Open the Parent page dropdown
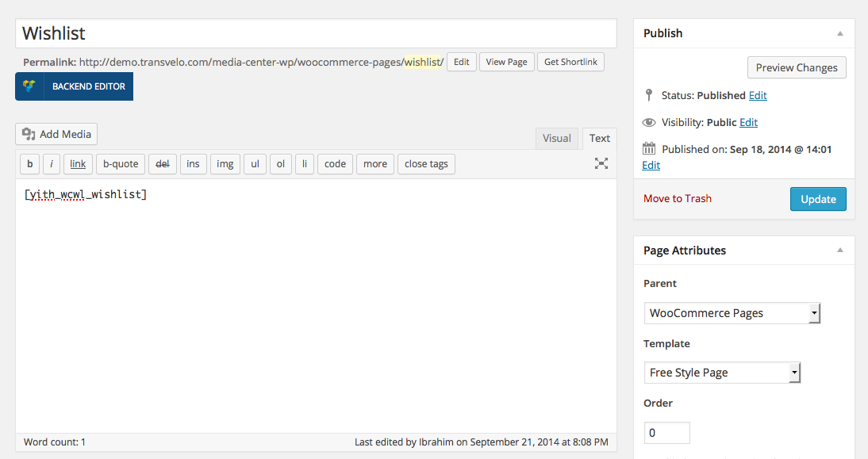This screenshot has width=868, height=459. (x=732, y=313)
